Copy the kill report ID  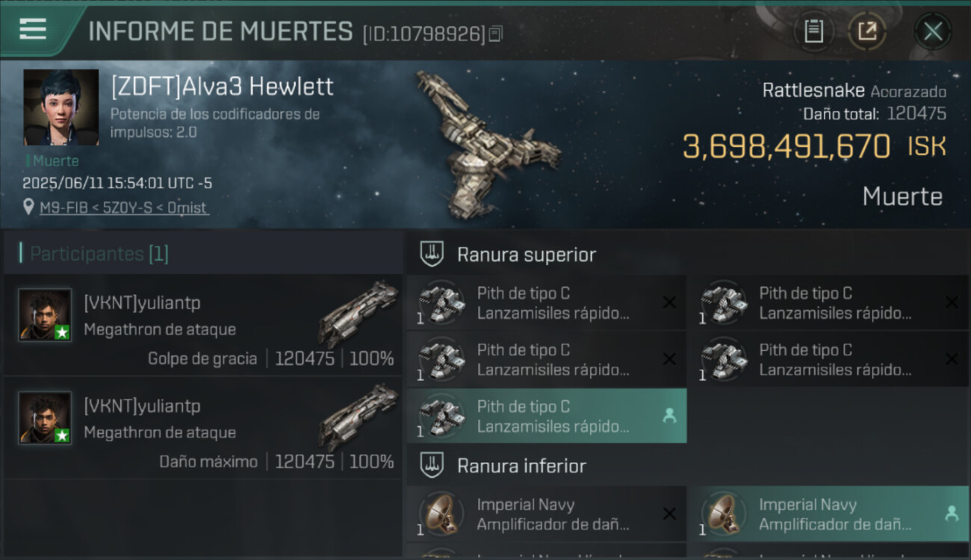pos(496,34)
